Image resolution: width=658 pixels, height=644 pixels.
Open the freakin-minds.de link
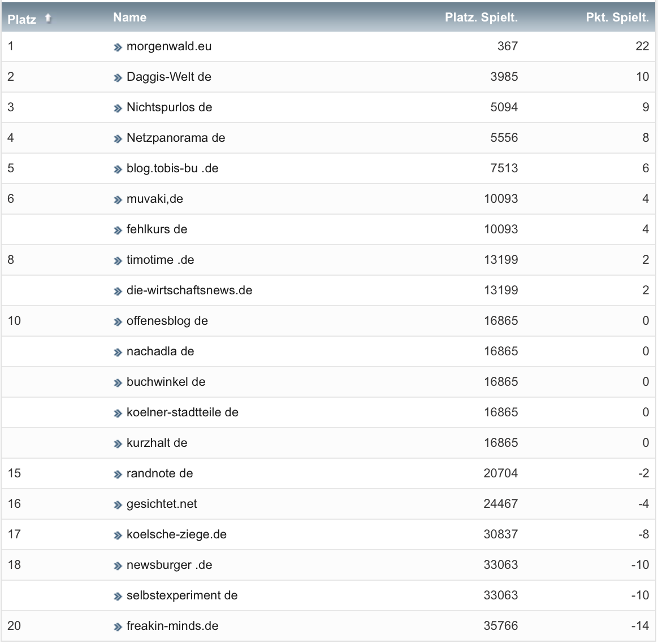coord(172,626)
